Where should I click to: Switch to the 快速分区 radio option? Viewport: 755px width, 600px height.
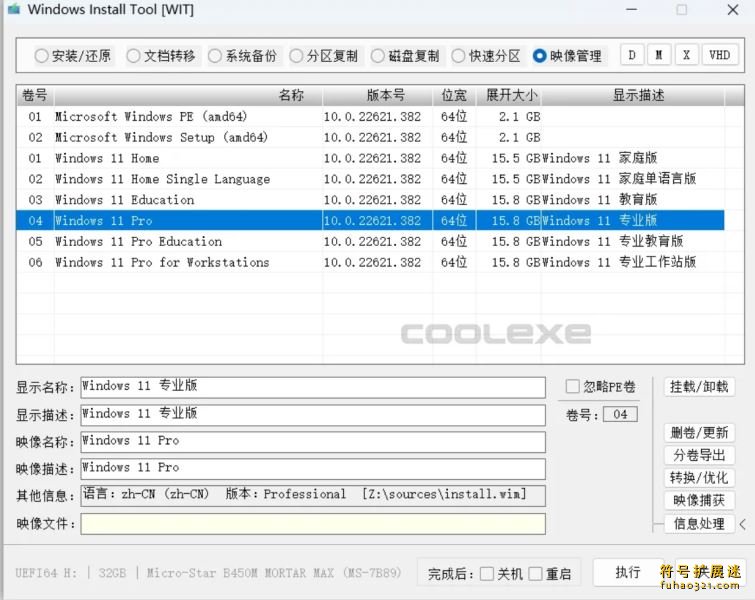[x=486, y=56]
